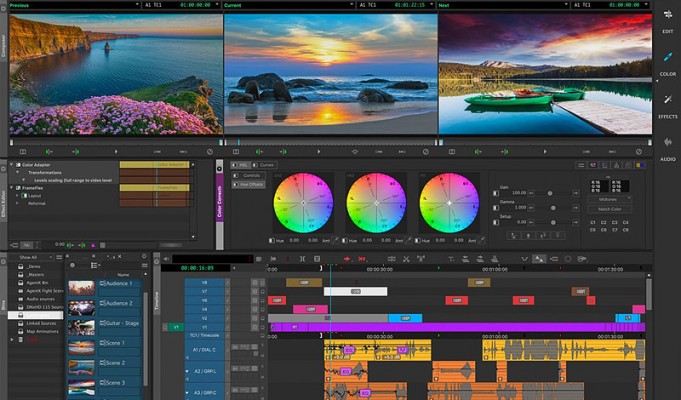This screenshot has width=681, height=400.
Task: Collapse the Transformations parameter group
Action: (x=18, y=172)
